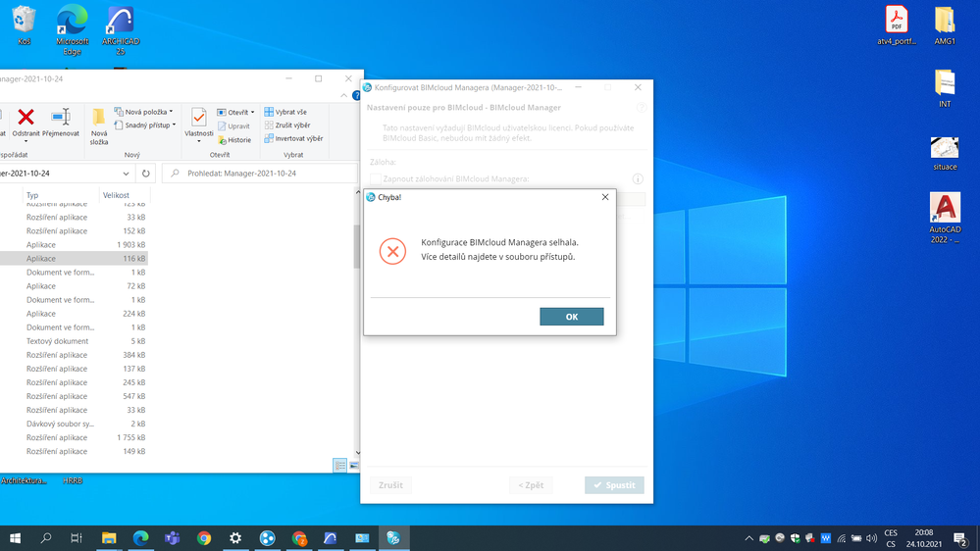Open Snadný přístup dropdown in Explorer
The height and width of the screenshot is (551, 980).
145,125
